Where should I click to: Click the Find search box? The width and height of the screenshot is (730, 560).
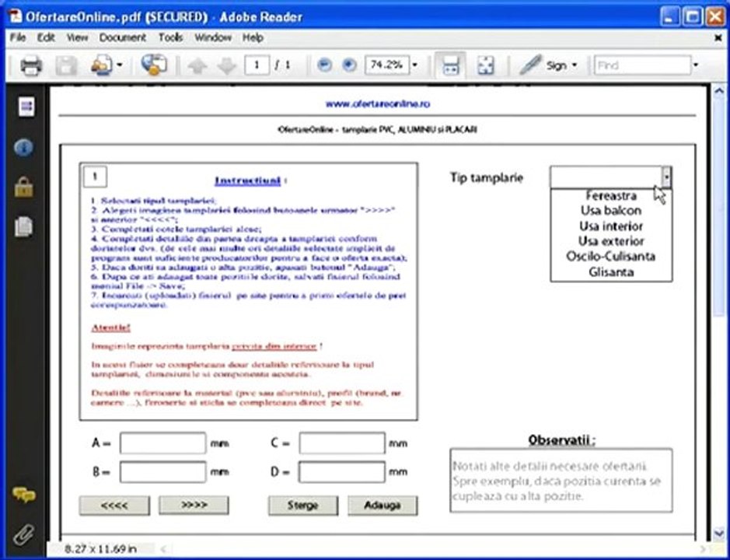(x=642, y=65)
